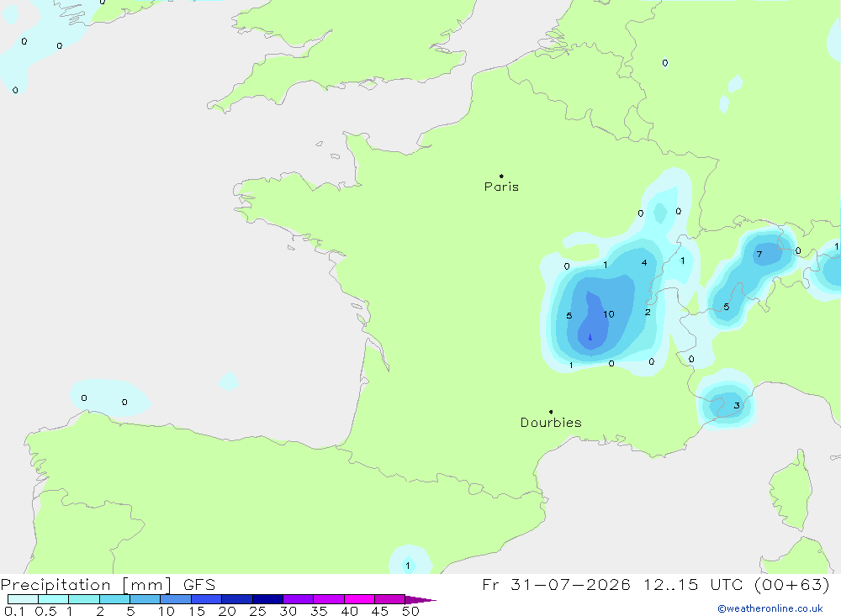Click the '30' legend scale value

coord(288,611)
